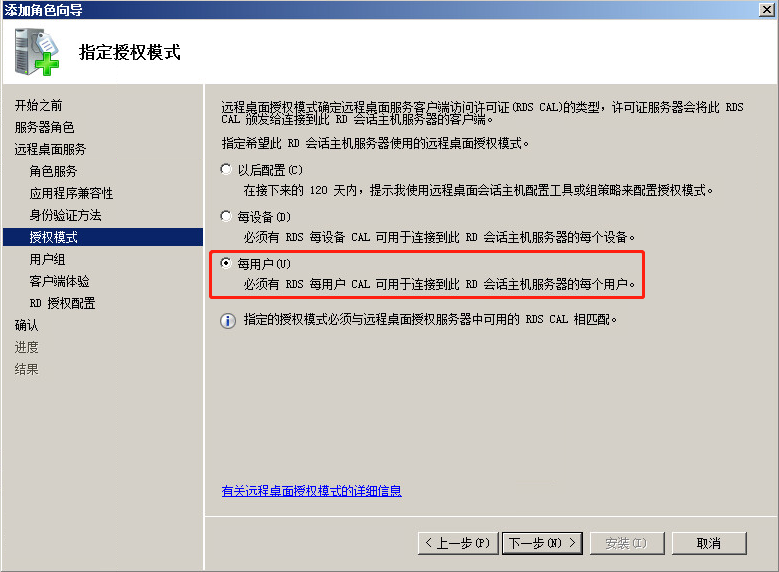The width and height of the screenshot is (779, 572).
Task: Open RD 授权配置 step
Action: click(62, 303)
